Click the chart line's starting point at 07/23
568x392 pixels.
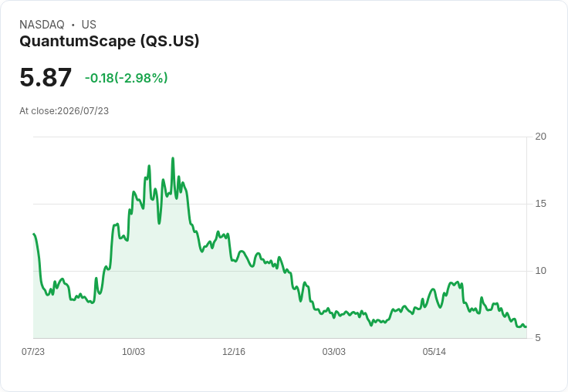(x=34, y=234)
